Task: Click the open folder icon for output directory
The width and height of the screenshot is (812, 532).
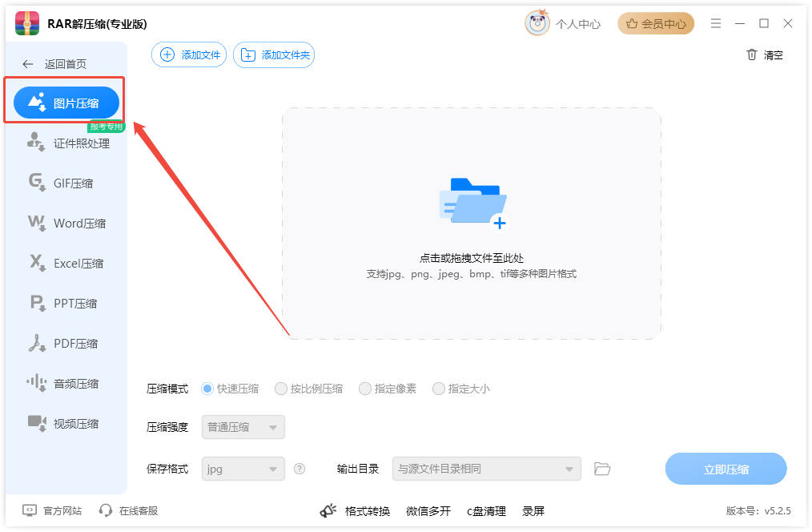Action: coord(601,469)
